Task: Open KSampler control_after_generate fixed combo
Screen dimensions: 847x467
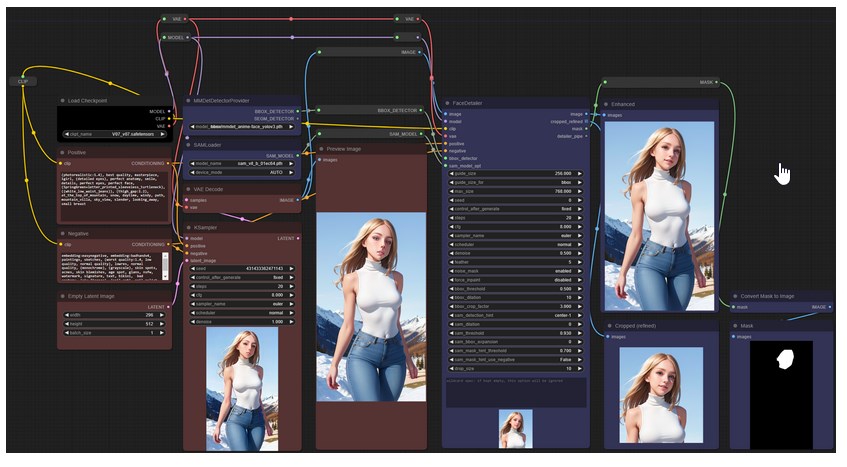Action: (x=242, y=278)
